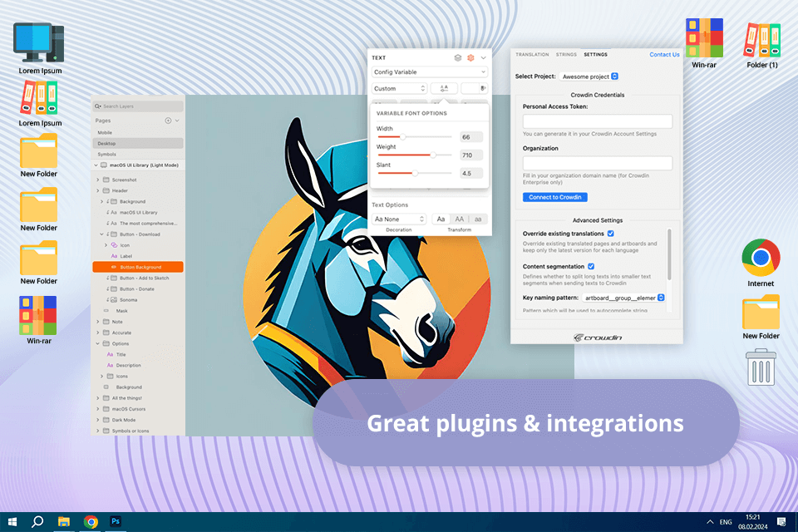Image resolution: width=798 pixels, height=532 pixels.
Task: Open the recycle bin on desktop
Action: [761, 367]
